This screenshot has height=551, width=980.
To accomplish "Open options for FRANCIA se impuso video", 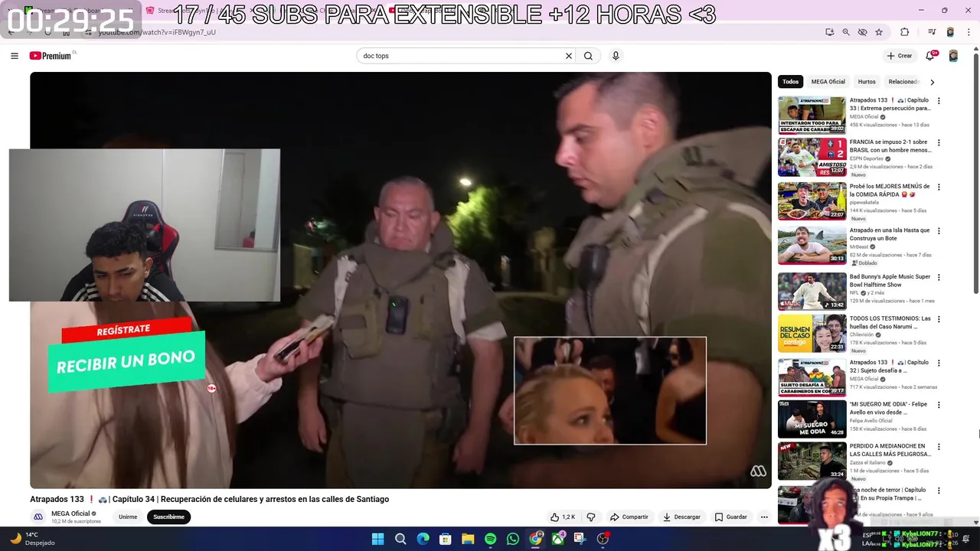I will [939, 143].
